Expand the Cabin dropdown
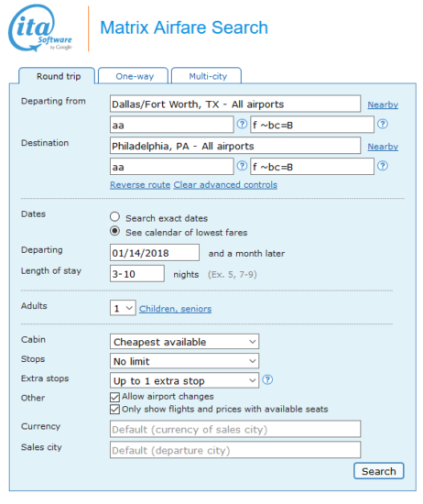 (x=184, y=342)
